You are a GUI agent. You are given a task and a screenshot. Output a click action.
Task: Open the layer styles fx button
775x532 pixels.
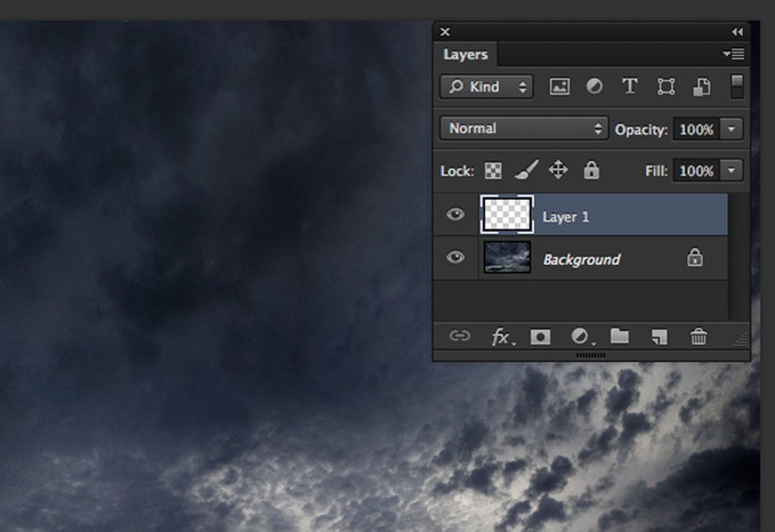[501, 337]
